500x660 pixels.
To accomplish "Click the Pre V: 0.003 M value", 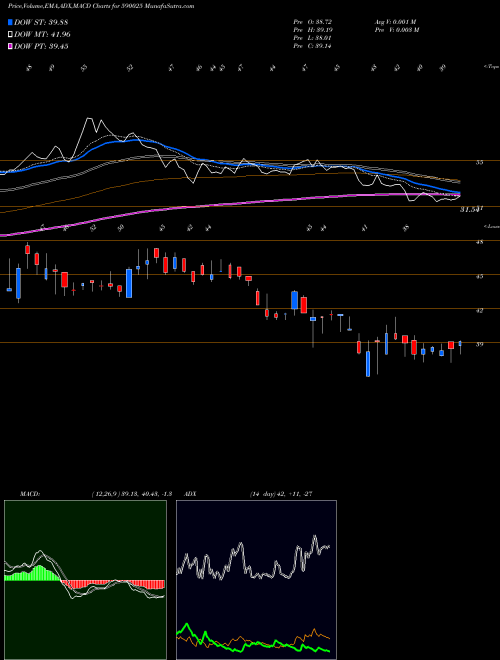I will pos(396,30).
